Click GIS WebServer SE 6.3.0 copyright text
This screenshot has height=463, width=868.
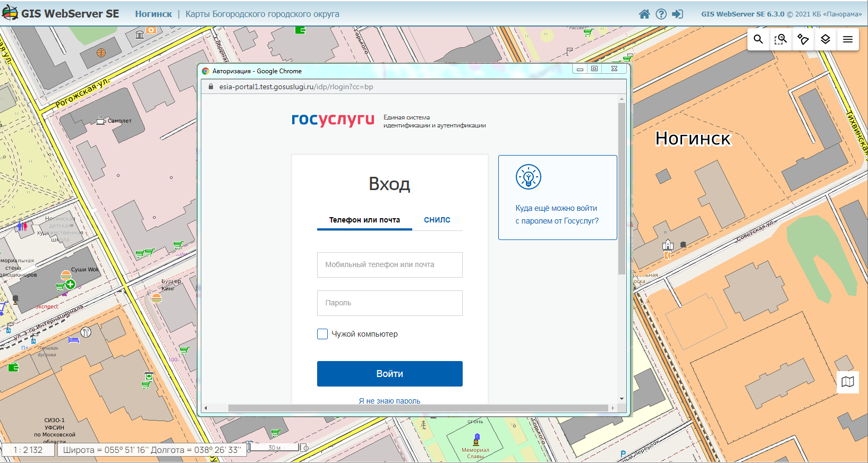click(781, 14)
